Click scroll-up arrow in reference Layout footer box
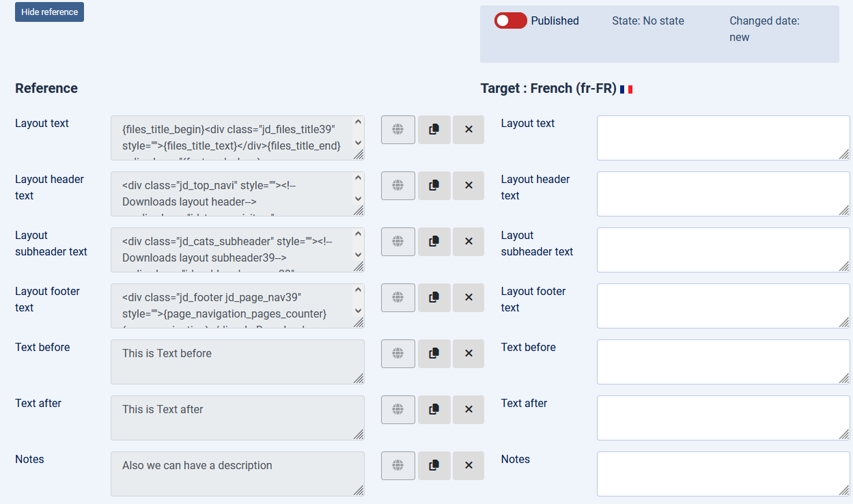 (359, 290)
